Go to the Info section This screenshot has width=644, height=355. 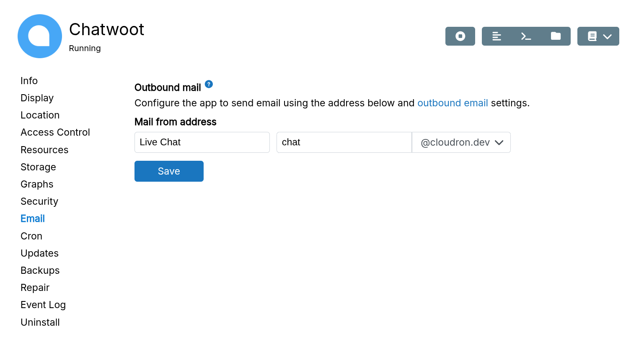tap(29, 81)
